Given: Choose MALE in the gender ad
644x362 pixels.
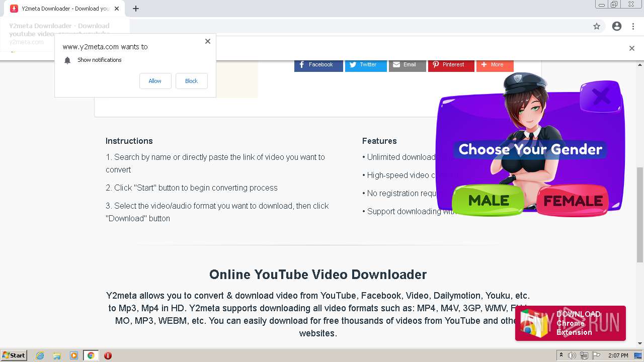Looking at the screenshot, I should (x=488, y=201).
